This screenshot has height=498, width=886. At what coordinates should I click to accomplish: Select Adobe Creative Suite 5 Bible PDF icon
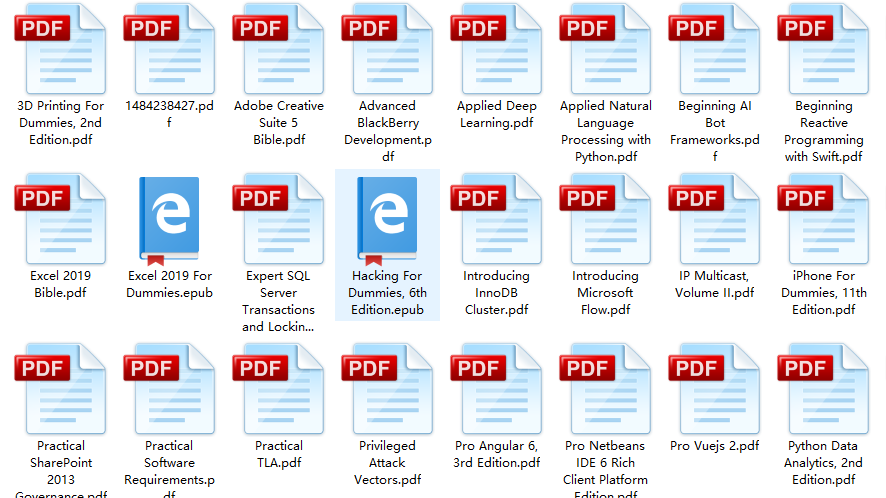(279, 49)
